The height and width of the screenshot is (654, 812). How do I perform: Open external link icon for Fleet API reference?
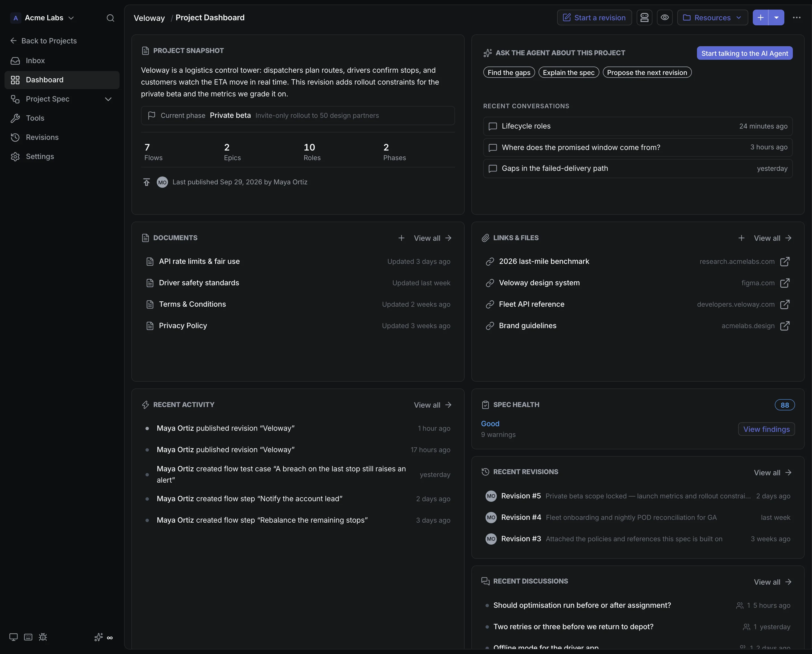(x=784, y=304)
